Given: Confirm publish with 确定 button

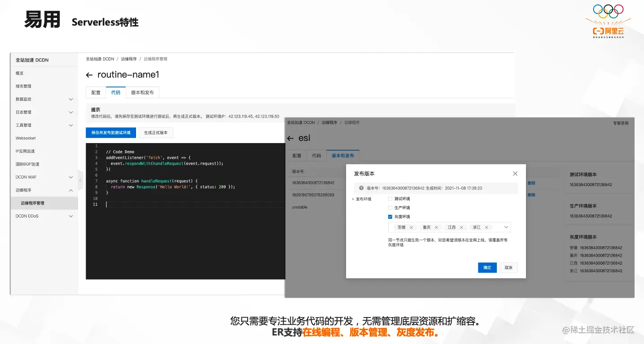Looking at the screenshot, I should coord(487,268).
